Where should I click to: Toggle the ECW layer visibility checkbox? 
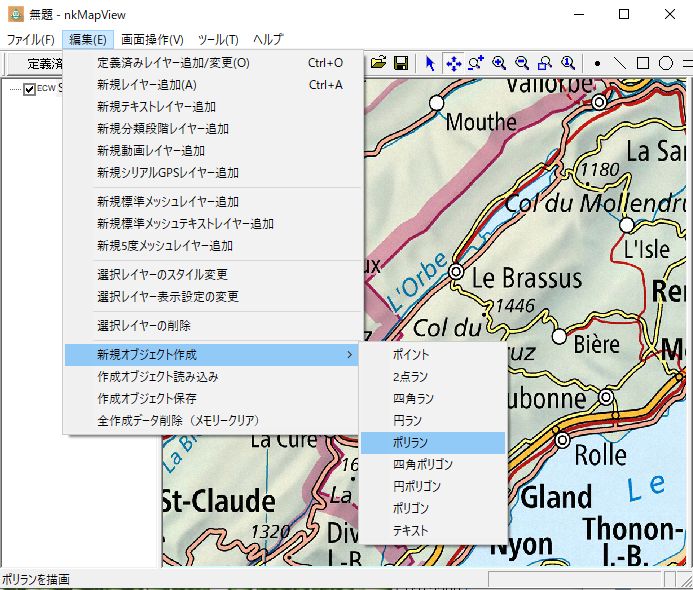(x=29, y=89)
